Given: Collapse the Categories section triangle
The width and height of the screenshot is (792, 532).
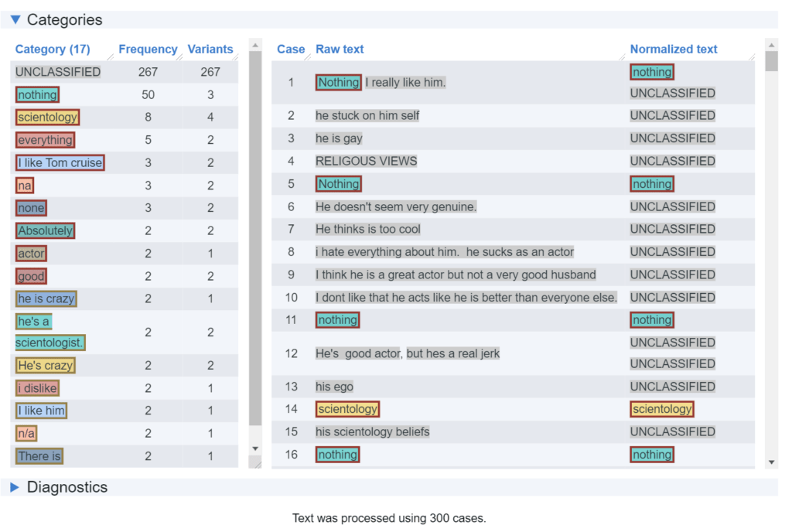Looking at the screenshot, I should pos(15,20).
